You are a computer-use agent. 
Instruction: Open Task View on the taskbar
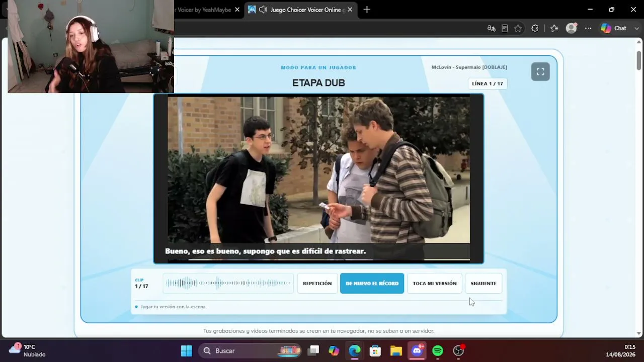click(313, 350)
